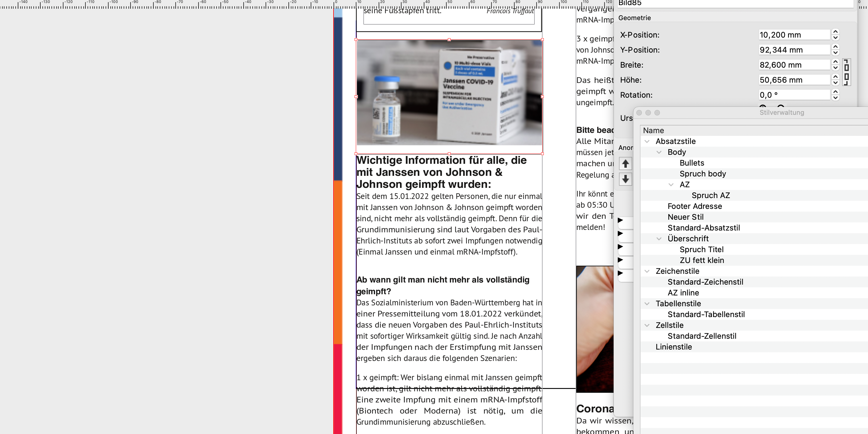Screen dimensions: 868x434
Task: Increase Rotation using up stepper arrow
Action: (835, 92)
